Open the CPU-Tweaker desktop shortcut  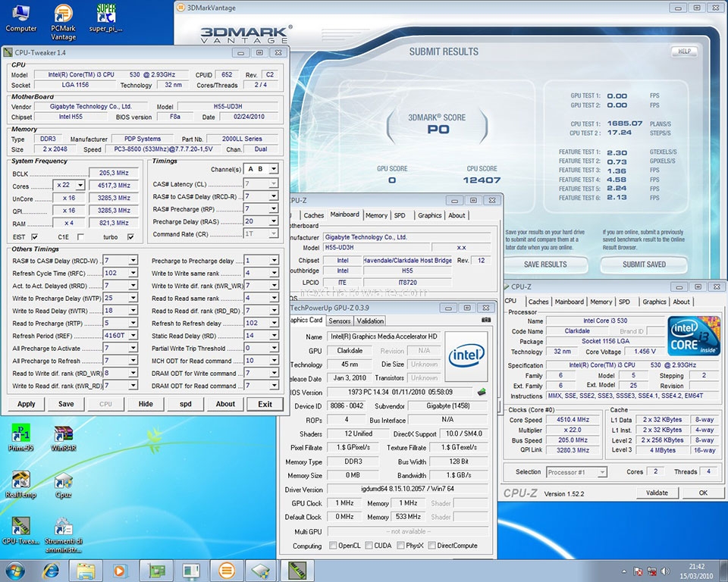point(21,531)
